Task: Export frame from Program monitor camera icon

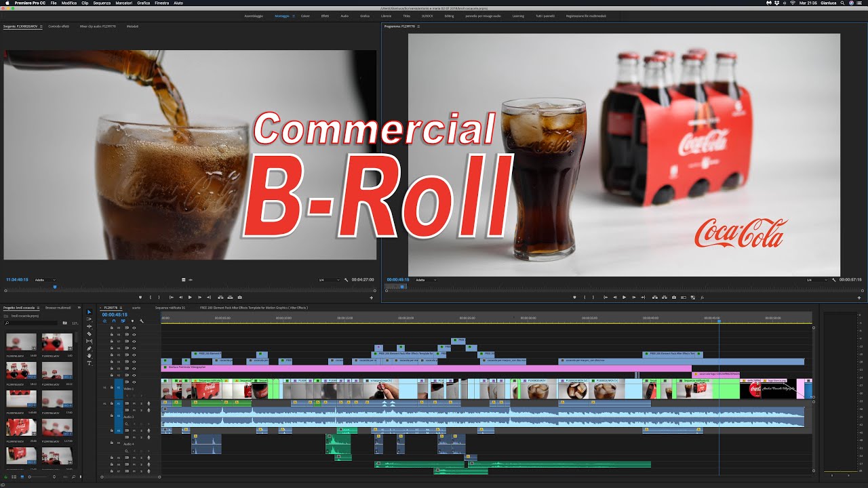Action: [673, 297]
